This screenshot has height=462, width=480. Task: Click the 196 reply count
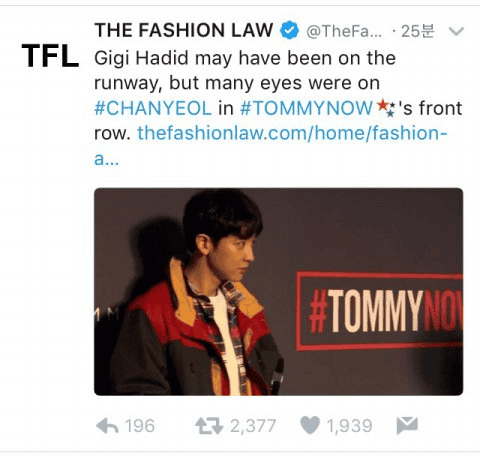click(140, 426)
